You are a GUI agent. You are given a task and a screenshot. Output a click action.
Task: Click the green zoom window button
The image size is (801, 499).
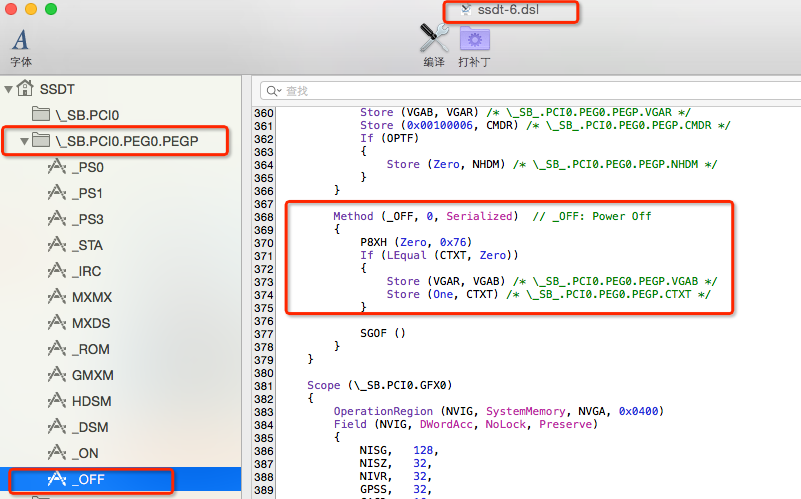(x=51, y=9)
